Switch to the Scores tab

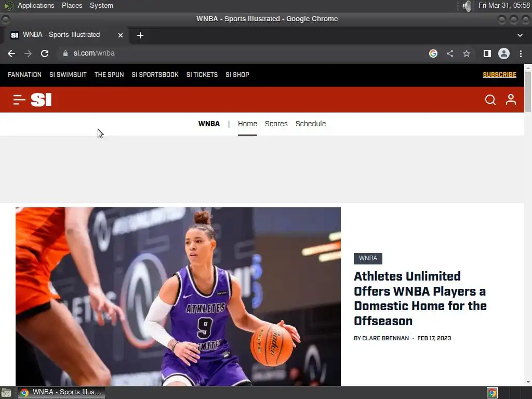click(276, 124)
